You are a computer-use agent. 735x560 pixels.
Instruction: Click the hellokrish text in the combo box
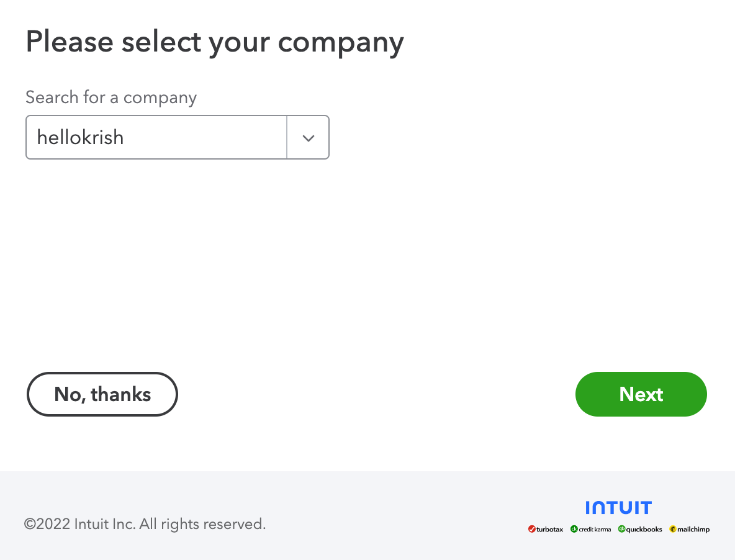coord(80,137)
